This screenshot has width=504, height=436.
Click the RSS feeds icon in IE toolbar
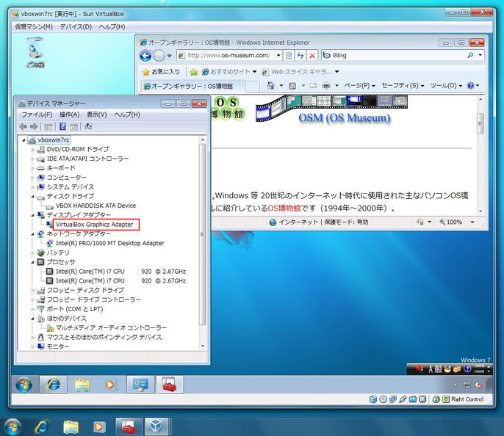(x=292, y=85)
